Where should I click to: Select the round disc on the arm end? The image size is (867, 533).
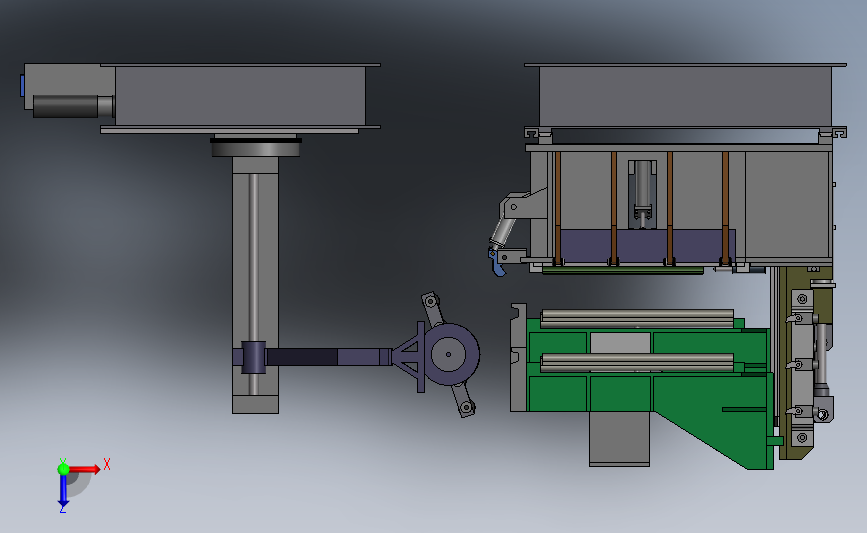[448, 354]
